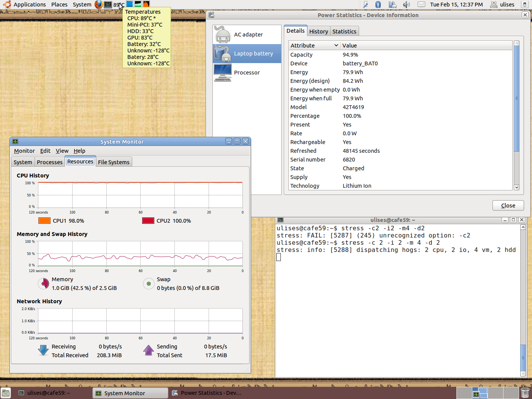
Task: Select the Processor device entry
Action: click(x=247, y=73)
